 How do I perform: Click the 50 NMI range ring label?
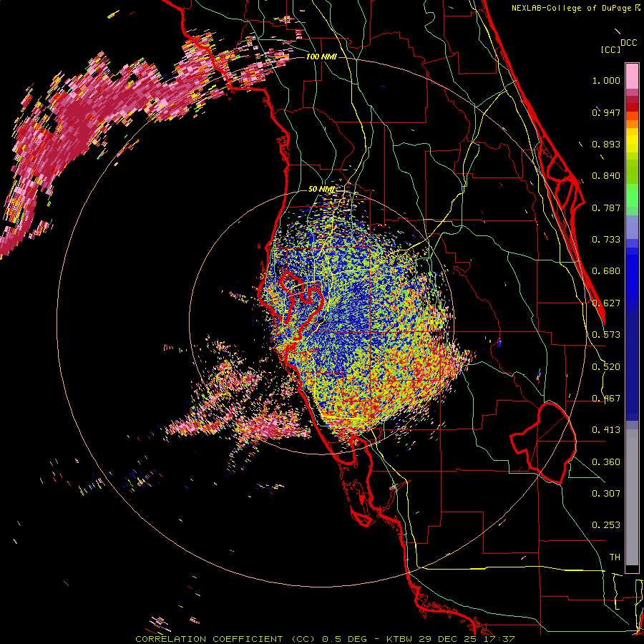(321, 190)
